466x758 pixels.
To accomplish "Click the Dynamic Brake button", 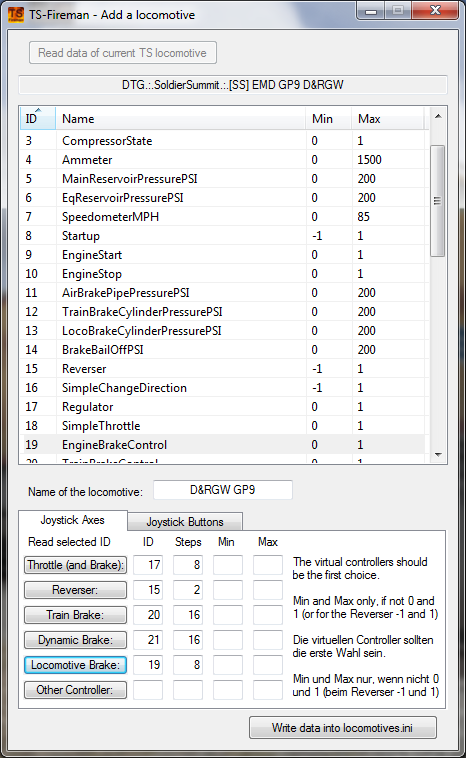I will (x=75, y=640).
